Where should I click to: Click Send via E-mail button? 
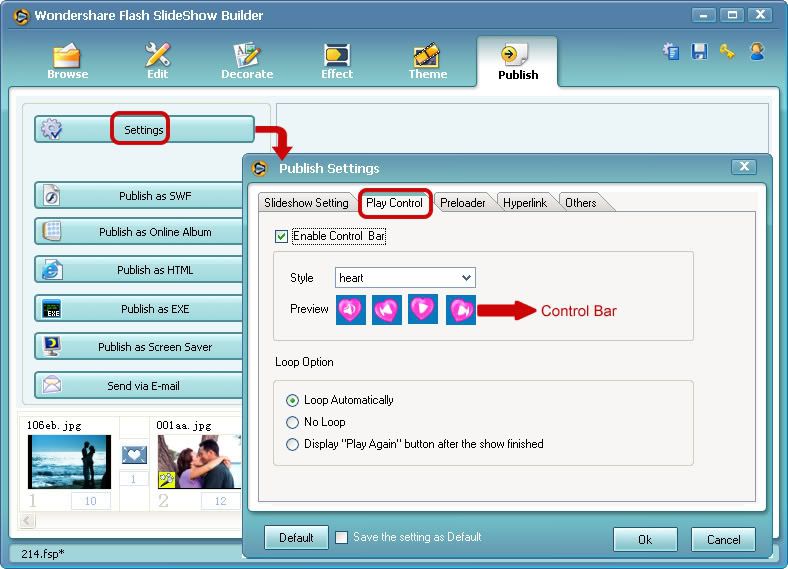[x=139, y=386]
